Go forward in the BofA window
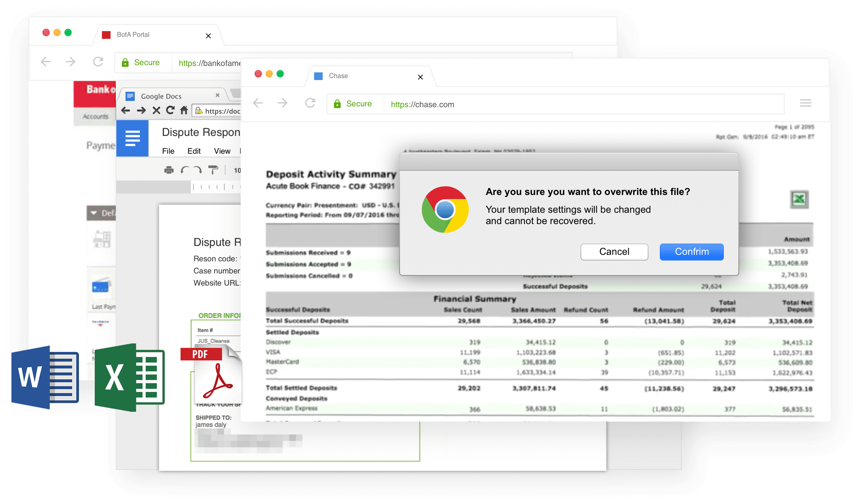The image size is (859, 504). (70, 61)
